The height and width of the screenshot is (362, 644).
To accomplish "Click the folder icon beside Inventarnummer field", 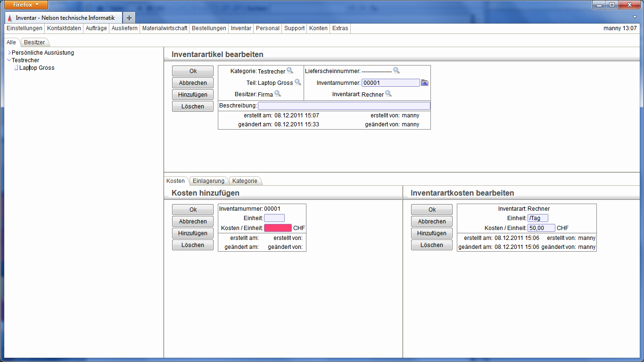I will [x=425, y=83].
